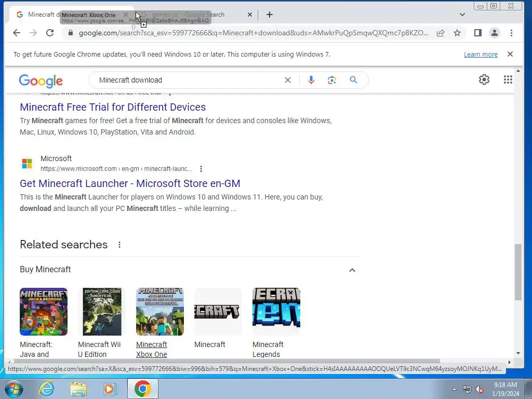Open Google quick settings gear
This screenshot has width=532, height=399.
click(484, 79)
